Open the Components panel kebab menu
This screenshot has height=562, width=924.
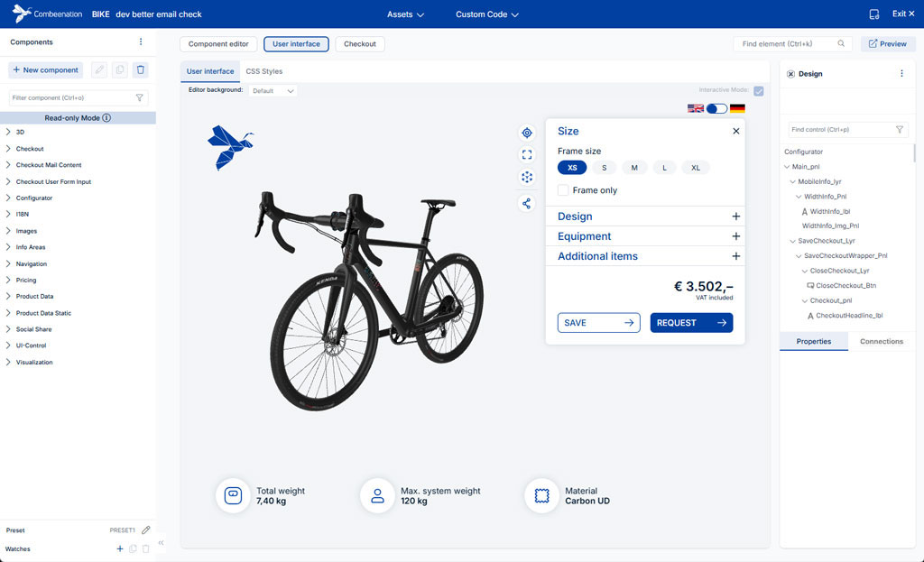point(141,41)
